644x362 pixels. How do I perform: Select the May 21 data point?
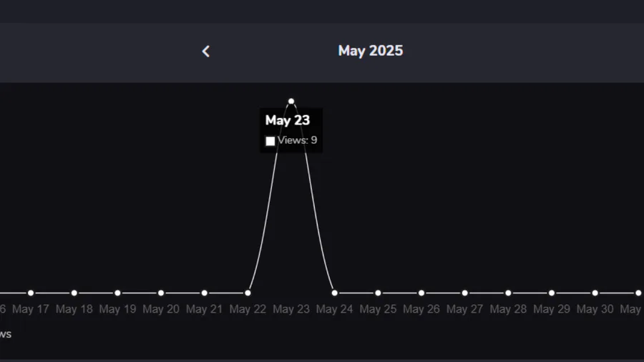(x=205, y=293)
